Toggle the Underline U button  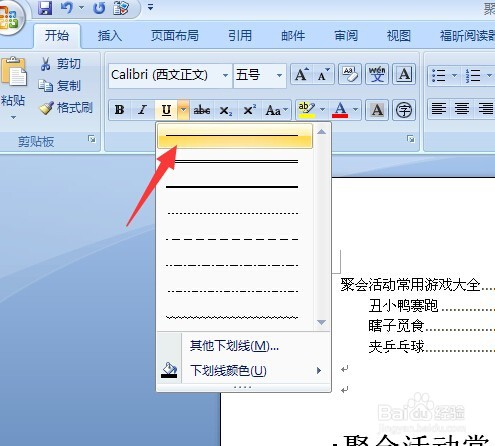pyautogui.click(x=166, y=110)
